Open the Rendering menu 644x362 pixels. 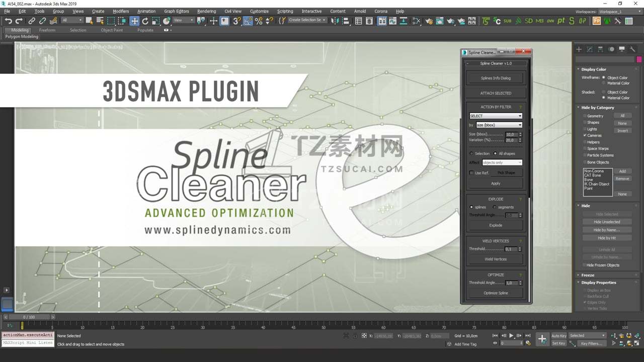point(206,11)
